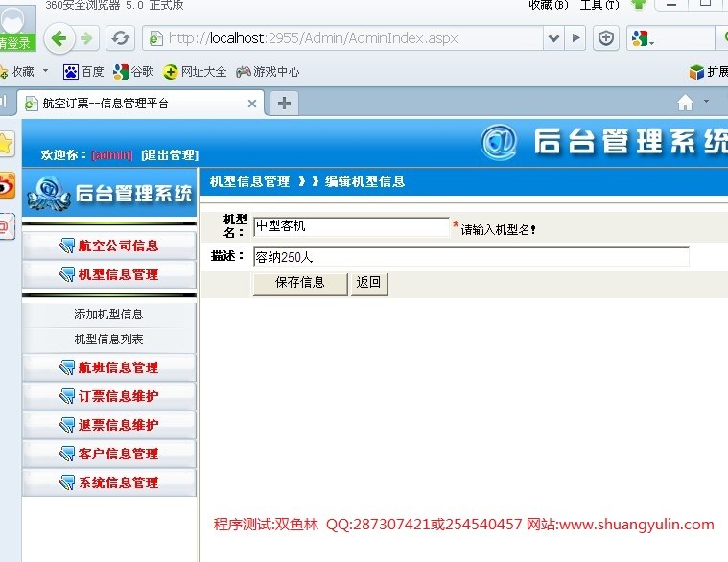728x562 pixels.
Task: Click the 机型信息管理 breadcrumb text
Action: pos(249,181)
